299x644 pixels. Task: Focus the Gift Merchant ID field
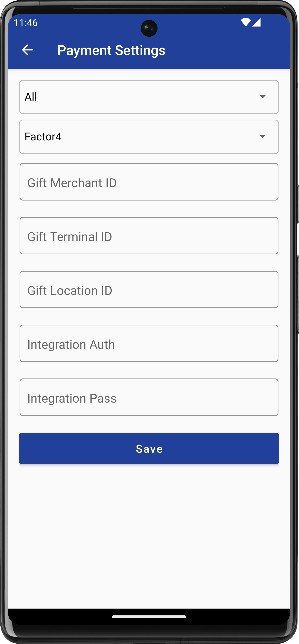pyautogui.click(x=149, y=182)
